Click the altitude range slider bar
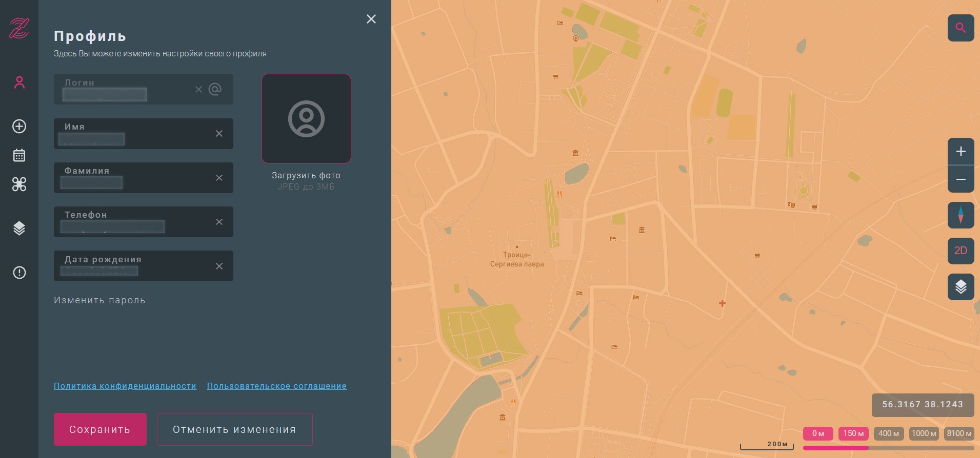 tap(888, 448)
